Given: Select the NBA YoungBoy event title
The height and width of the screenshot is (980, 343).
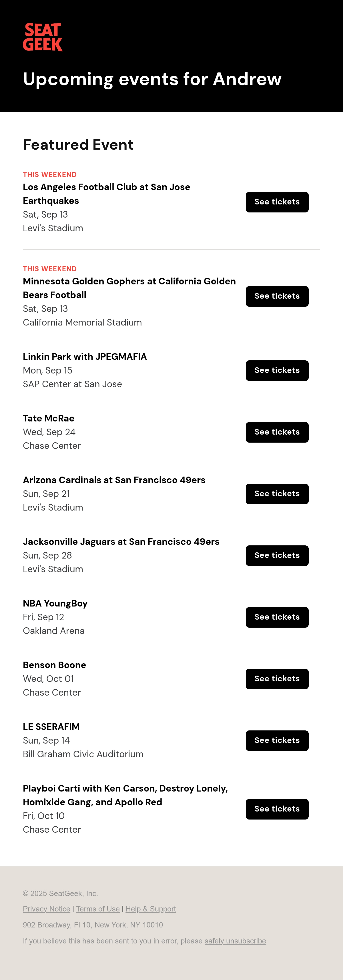Looking at the screenshot, I should coord(55,603).
